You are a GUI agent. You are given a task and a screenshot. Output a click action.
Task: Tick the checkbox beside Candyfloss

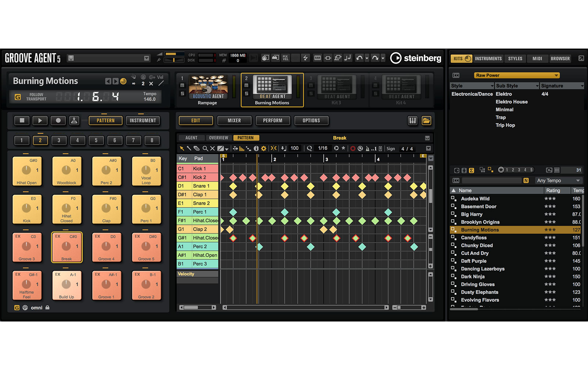coord(453,237)
